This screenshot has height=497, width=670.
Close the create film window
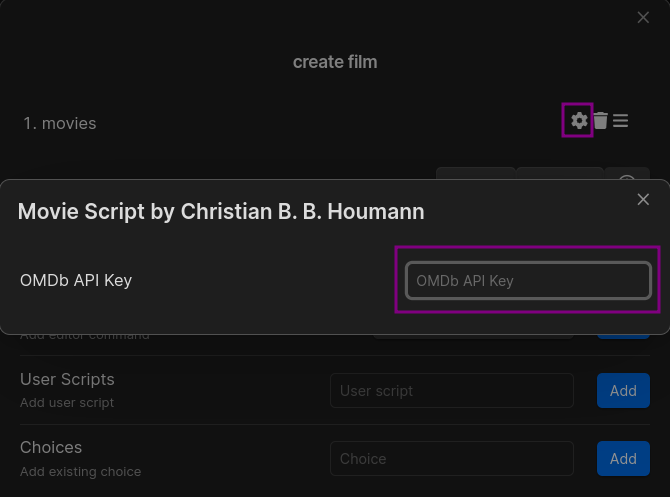643,18
